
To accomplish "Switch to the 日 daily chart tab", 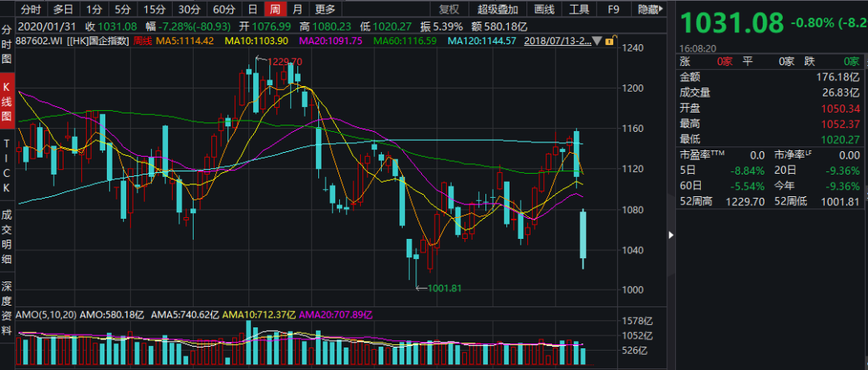I will (x=252, y=9).
